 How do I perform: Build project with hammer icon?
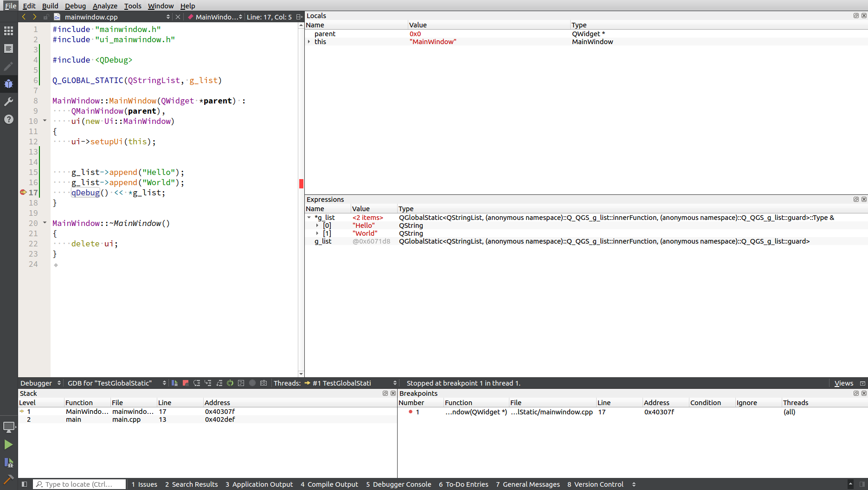coord(8,479)
